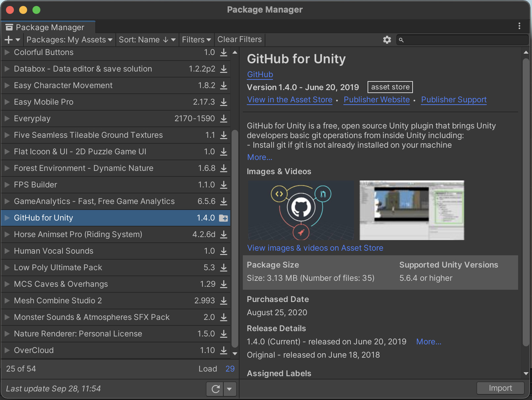The width and height of the screenshot is (532, 400).
Task: Open the GitHub logo thumbnail image
Action: coord(301,210)
